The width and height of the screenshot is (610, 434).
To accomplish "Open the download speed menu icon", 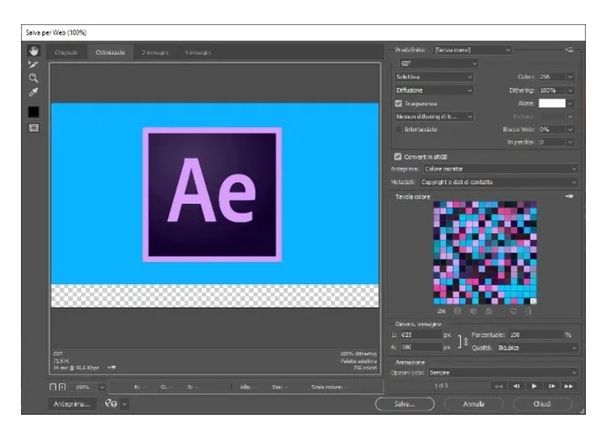I will [112, 367].
